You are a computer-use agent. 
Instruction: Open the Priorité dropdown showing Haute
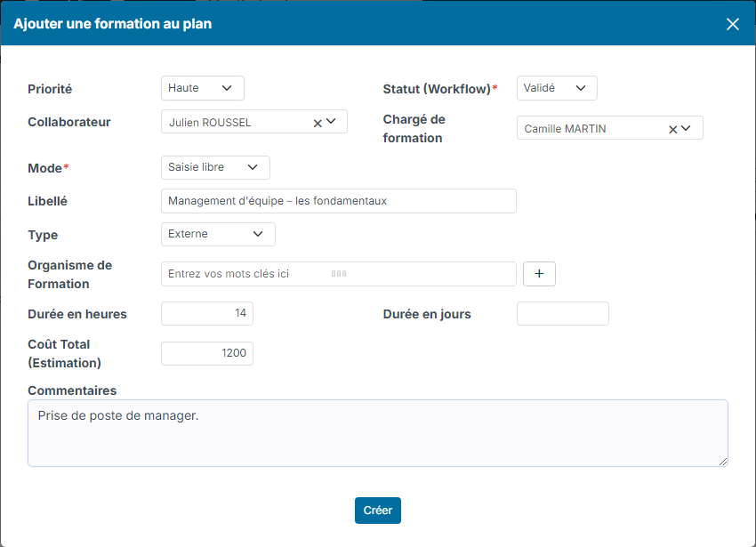click(x=203, y=88)
